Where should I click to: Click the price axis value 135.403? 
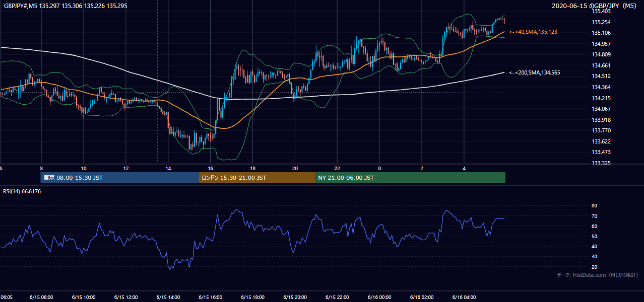(x=601, y=11)
